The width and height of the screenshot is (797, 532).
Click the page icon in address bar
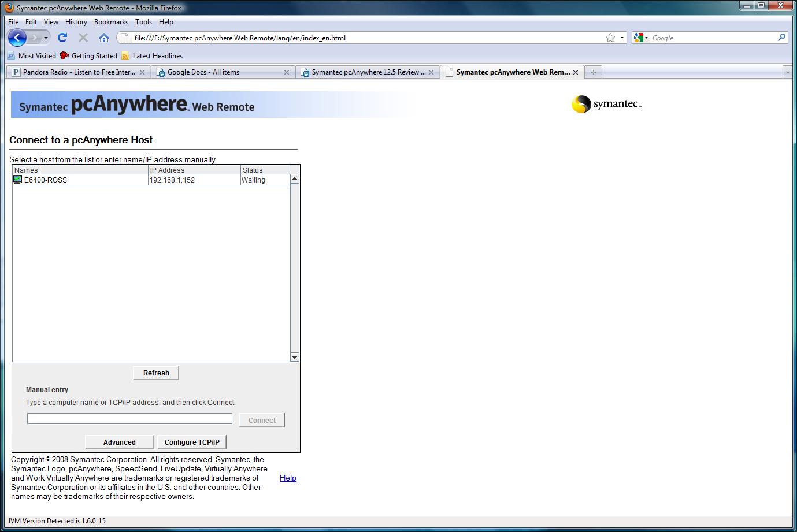point(124,38)
